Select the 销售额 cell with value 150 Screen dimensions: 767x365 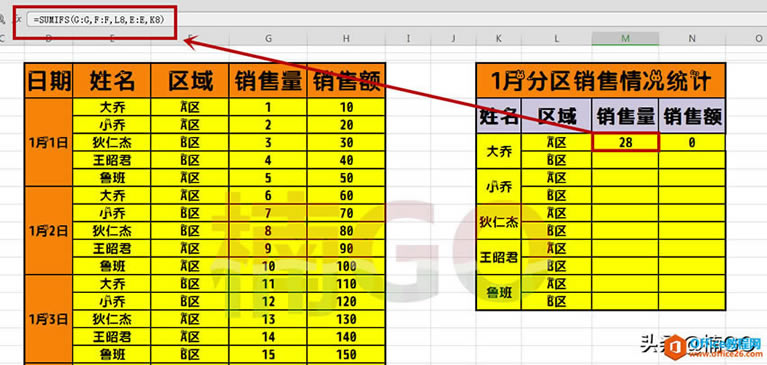click(x=346, y=354)
